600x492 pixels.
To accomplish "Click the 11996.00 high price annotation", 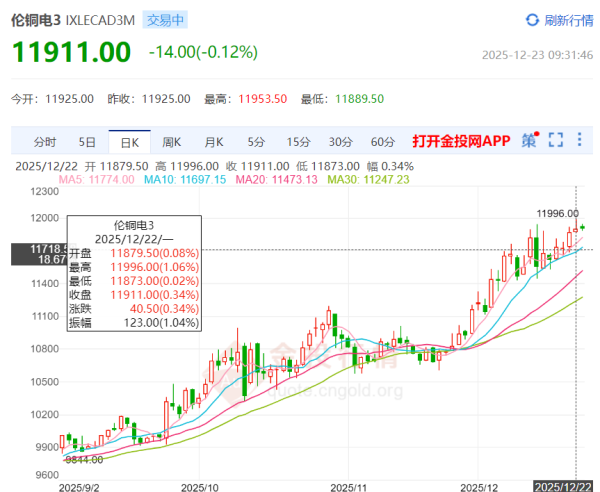I will pyautogui.click(x=558, y=213).
